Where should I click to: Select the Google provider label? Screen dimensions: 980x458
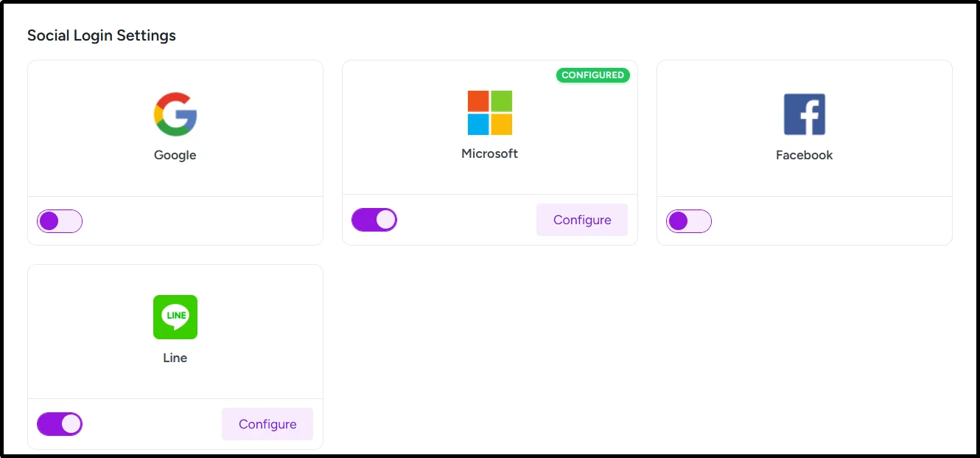175,155
